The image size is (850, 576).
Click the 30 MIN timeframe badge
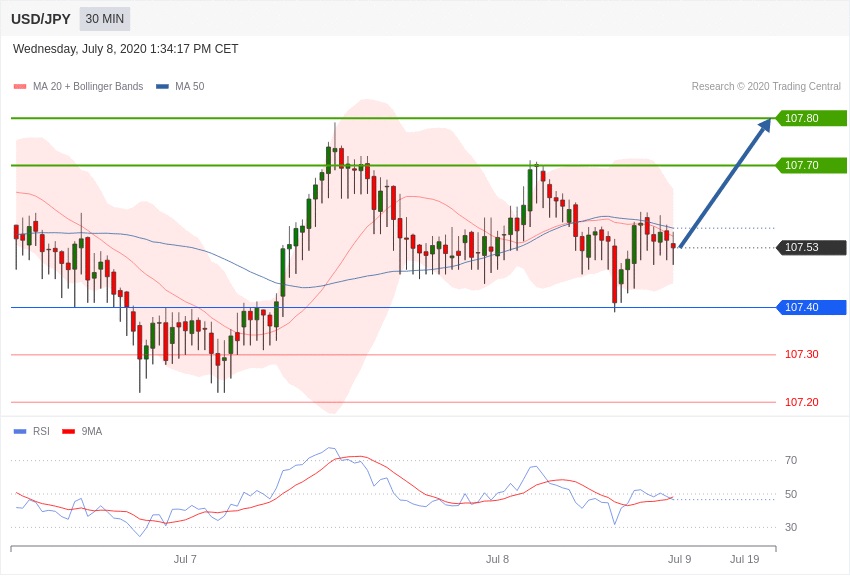pos(104,19)
